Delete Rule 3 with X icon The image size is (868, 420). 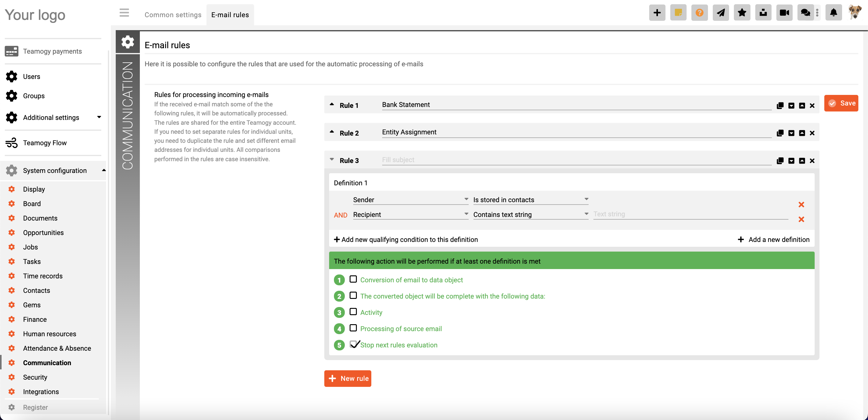click(812, 161)
